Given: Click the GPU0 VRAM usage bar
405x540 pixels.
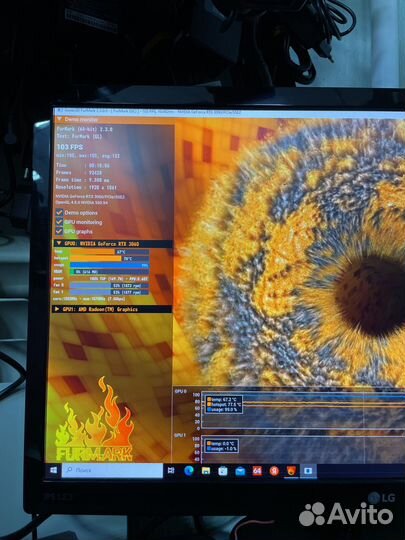Looking at the screenshot, I should click(110, 272).
